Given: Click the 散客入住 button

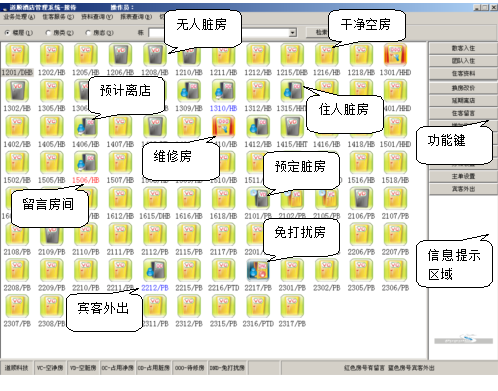Looking at the screenshot, I should (463, 48).
